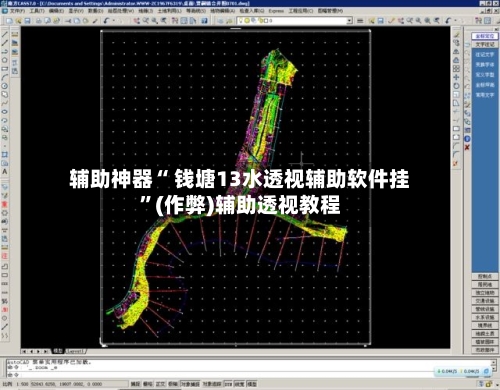Click the Rotate tool in modify toolbar
The width and height of the screenshot is (500, 390).
tap(456, 86)
